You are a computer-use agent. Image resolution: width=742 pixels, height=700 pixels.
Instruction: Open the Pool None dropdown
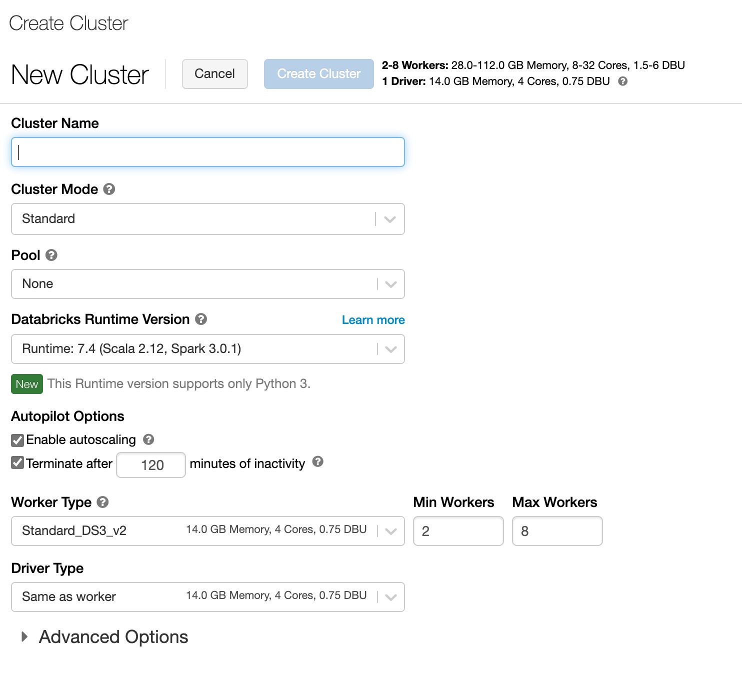point(208,284)
